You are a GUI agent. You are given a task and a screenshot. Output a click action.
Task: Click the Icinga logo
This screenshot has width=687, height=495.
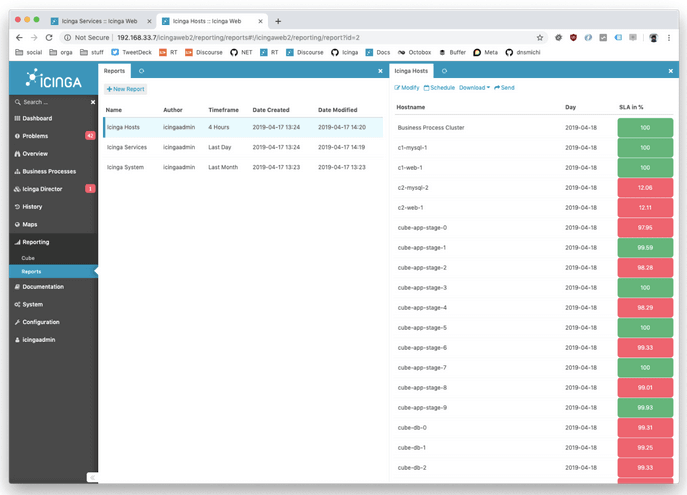tap(53, 79)
